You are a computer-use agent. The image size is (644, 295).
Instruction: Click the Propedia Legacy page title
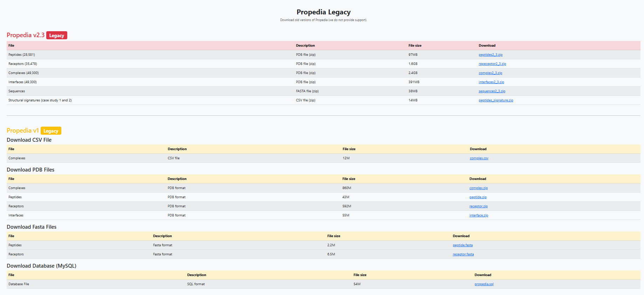323,12
